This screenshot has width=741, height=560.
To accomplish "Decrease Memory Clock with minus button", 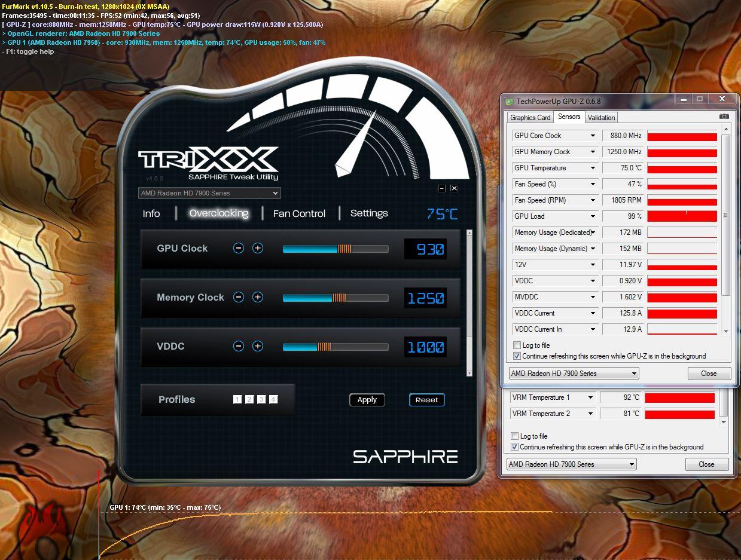I will (x=239, y=297).
